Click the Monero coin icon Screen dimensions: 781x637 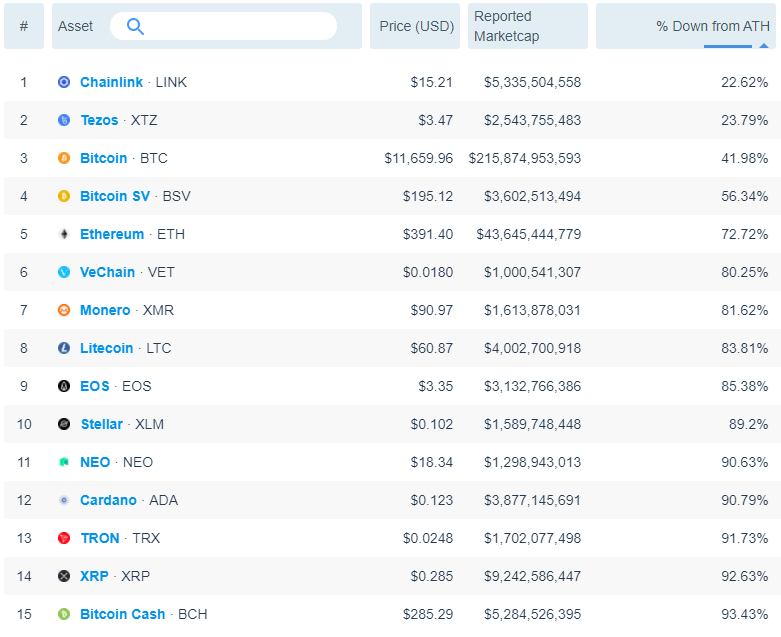click(64, 310)
